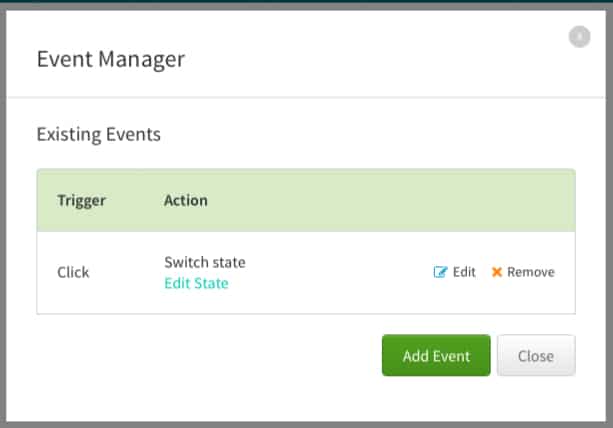Select the Action column header

pyautogui.click(x=186, y=200)
